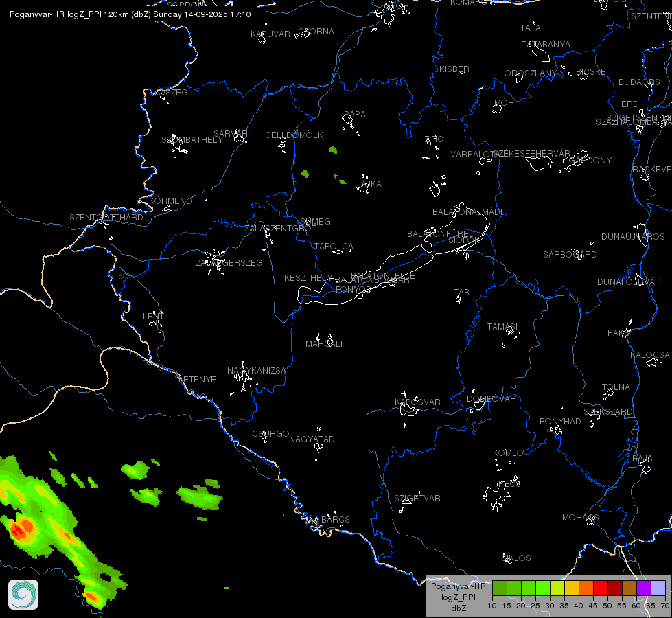Click the BONYHÁD city label

560,421
